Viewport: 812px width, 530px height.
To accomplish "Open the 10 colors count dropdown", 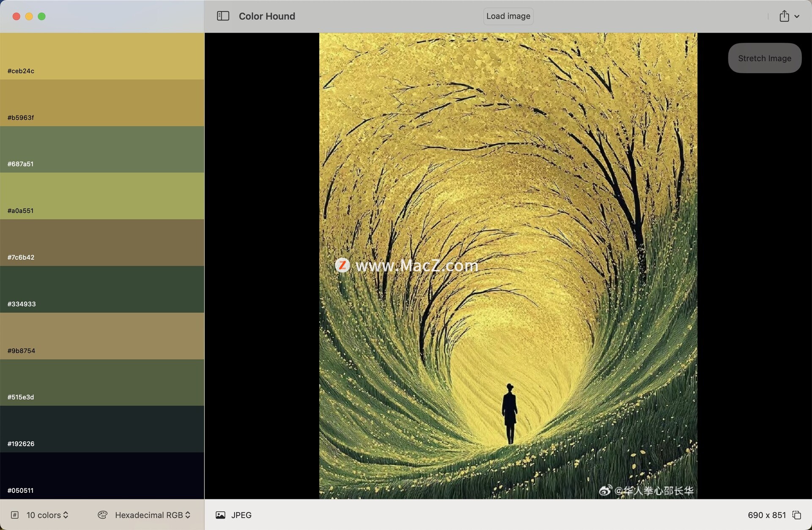I will [x=47, y=515].
